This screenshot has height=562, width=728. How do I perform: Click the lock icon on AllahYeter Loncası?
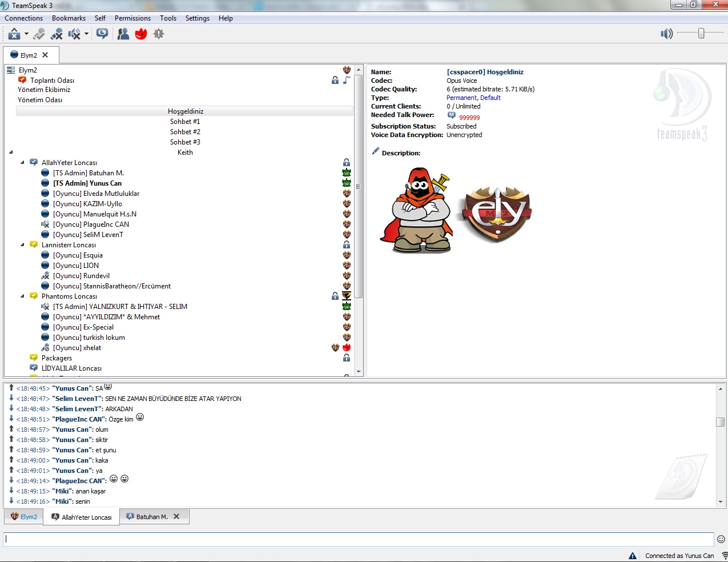(x=347, y=163)
